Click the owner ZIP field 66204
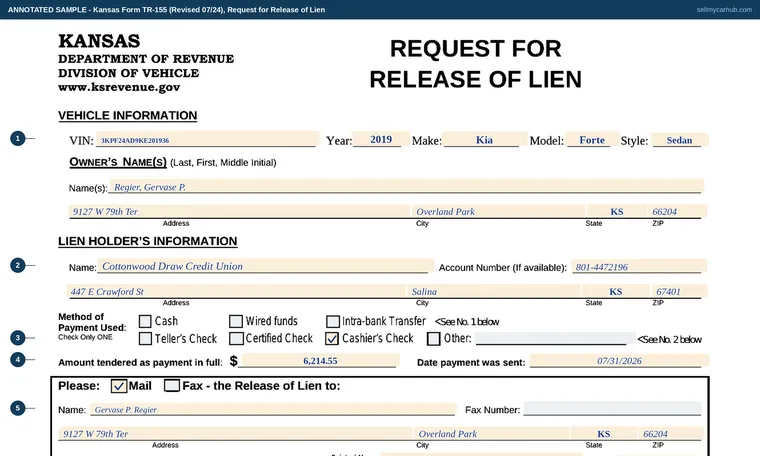The width and height of the screenshot is (760, 456). pyautogui.click(x=676, y=211)
